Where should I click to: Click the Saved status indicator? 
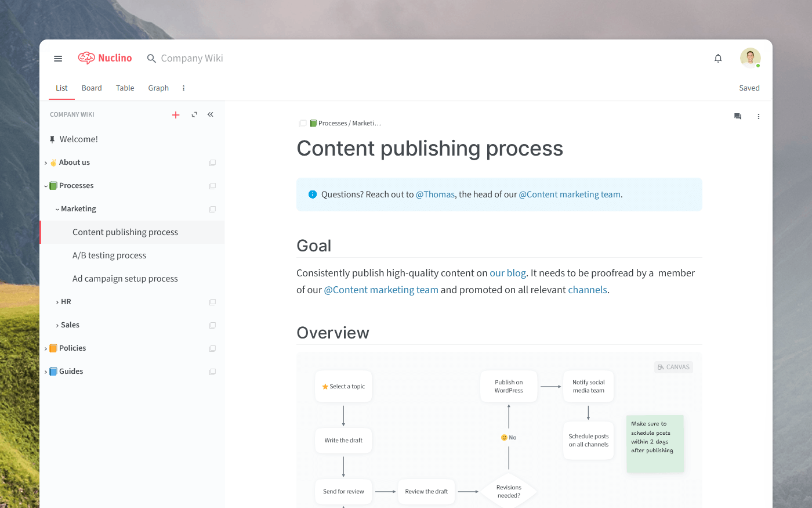tap(749, 88)
